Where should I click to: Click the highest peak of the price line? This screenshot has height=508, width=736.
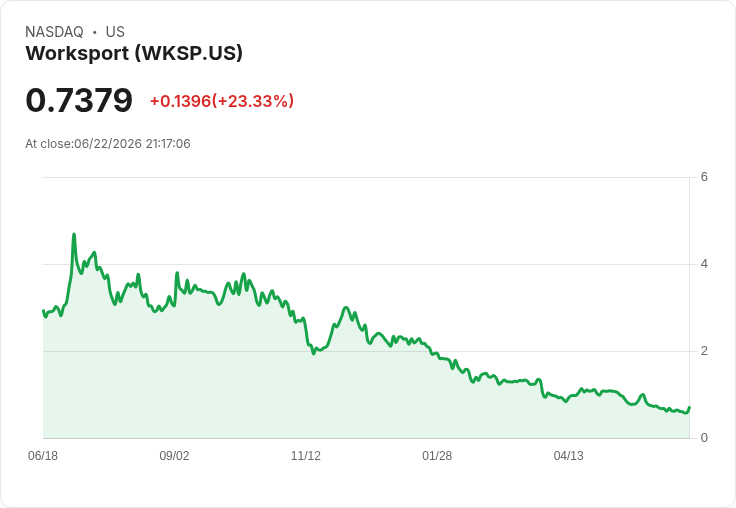click(74, 234)
